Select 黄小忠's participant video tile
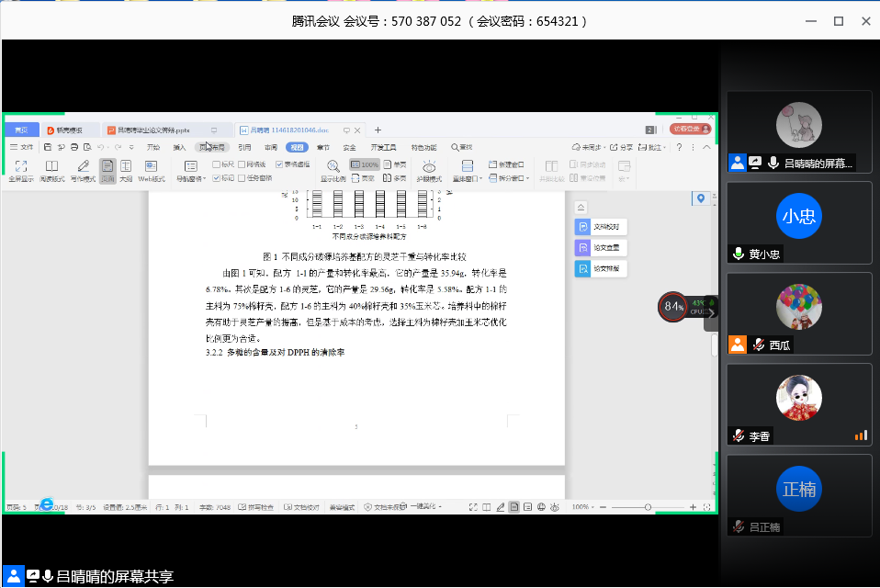880x588 pixels. pos(799,222)
